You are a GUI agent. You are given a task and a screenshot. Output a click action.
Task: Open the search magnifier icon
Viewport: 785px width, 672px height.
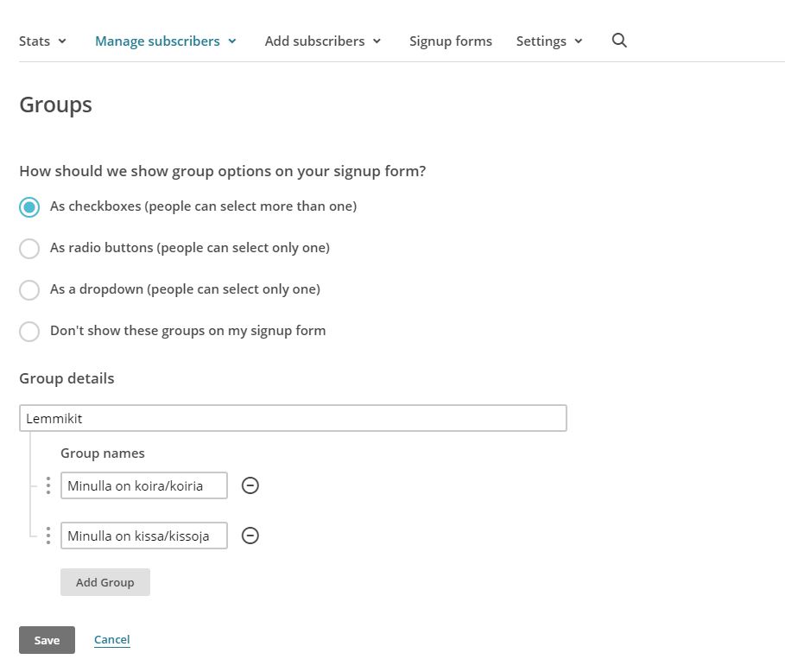[x=619, y=41]
